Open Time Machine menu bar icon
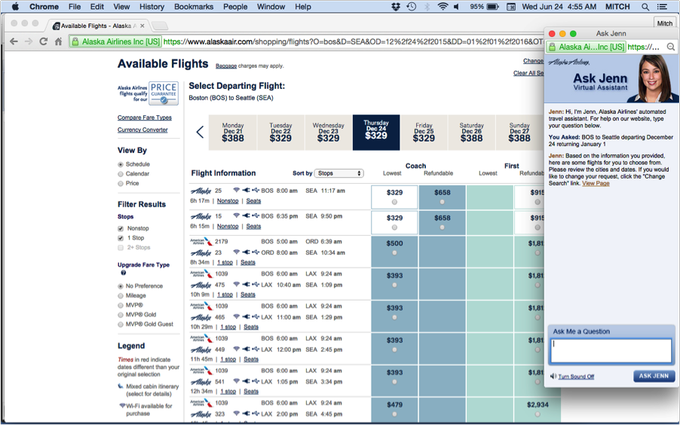Screen dimensions: 680x425 click(x=411, y=7)
